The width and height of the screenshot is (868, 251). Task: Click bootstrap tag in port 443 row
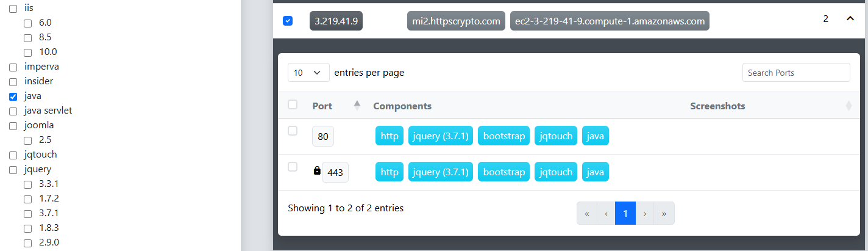(504, 172)
